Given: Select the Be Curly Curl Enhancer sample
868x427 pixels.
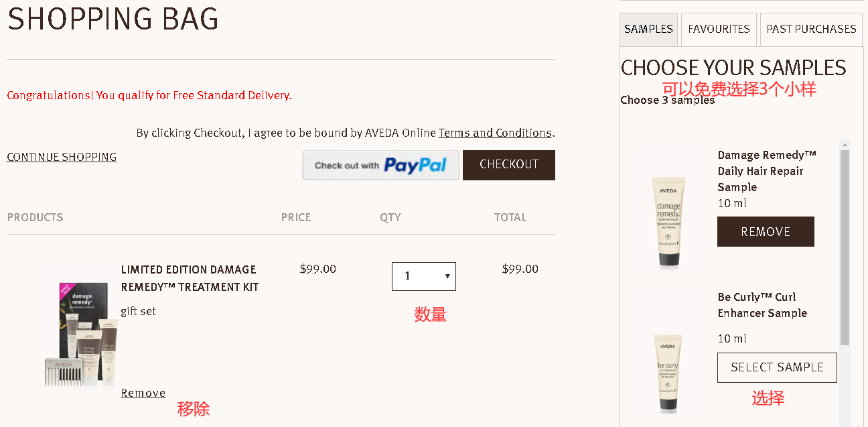Looking at the screenshot, I should pos(777,367).
